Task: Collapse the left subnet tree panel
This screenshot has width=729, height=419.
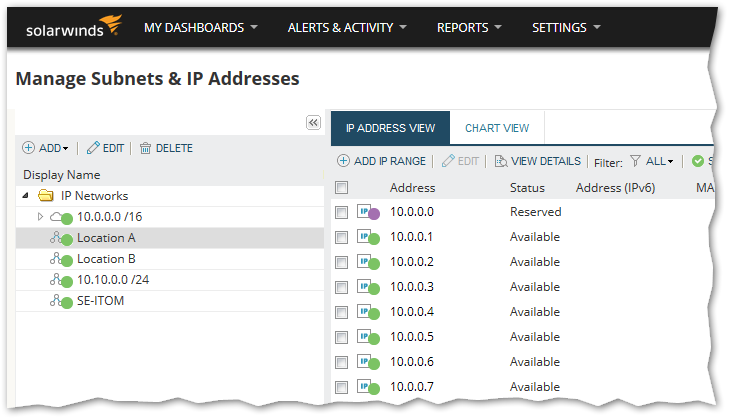Action: coord(313,122)
